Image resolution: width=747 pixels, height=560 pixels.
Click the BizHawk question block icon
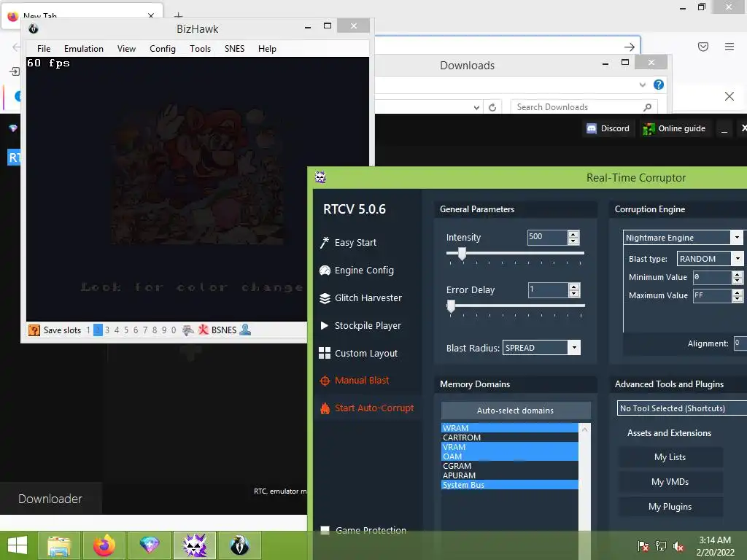[x=34, y=330]
